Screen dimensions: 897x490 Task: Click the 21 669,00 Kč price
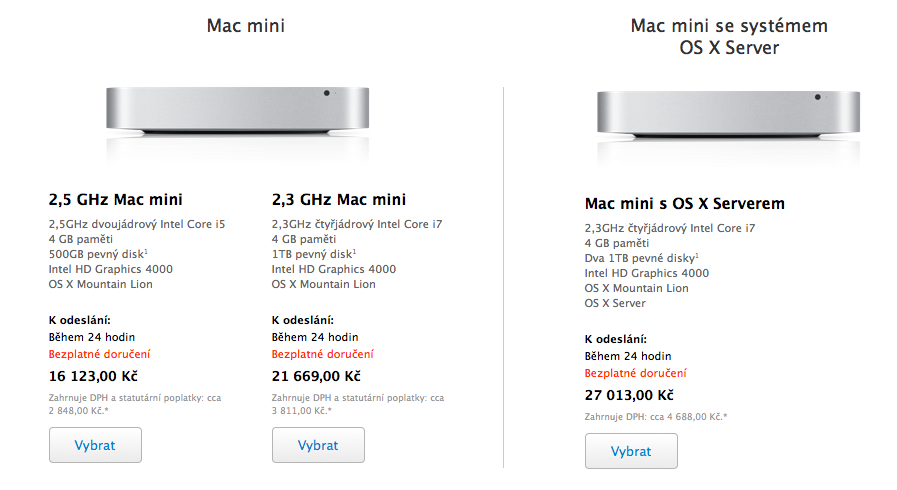[316, 376]
